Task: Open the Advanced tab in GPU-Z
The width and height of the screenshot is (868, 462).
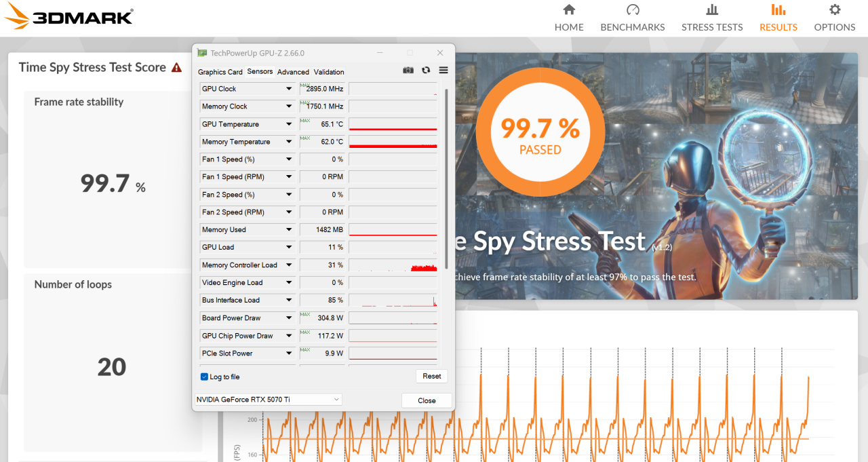Action: point(293,72)
